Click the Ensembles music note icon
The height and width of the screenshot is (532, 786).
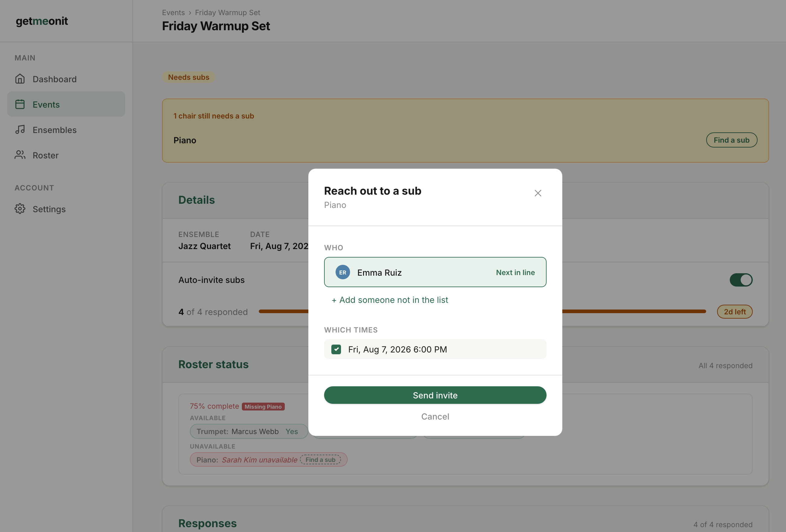pyautogui.click(x=20, y=130)
